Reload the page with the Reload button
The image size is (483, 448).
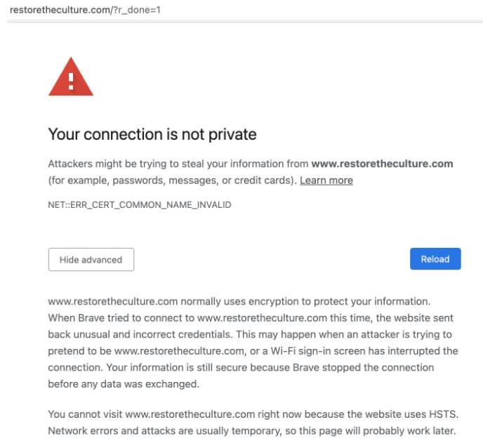click(435, 259)
